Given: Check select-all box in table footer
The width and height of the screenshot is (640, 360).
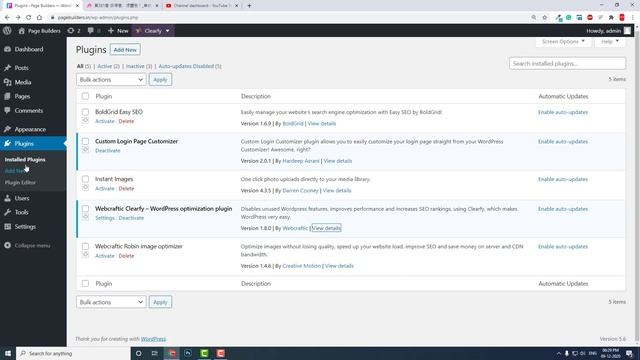Looking at the screenshot, I should coord(85,283).
